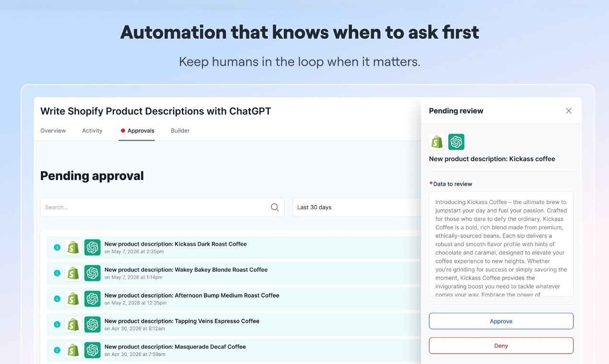Click the Data to review label
609x364 pixels.
coord(453,184)
